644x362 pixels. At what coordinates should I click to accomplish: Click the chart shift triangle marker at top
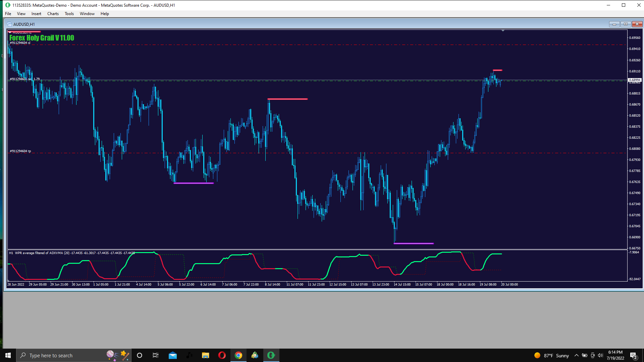tap(503, 31)
